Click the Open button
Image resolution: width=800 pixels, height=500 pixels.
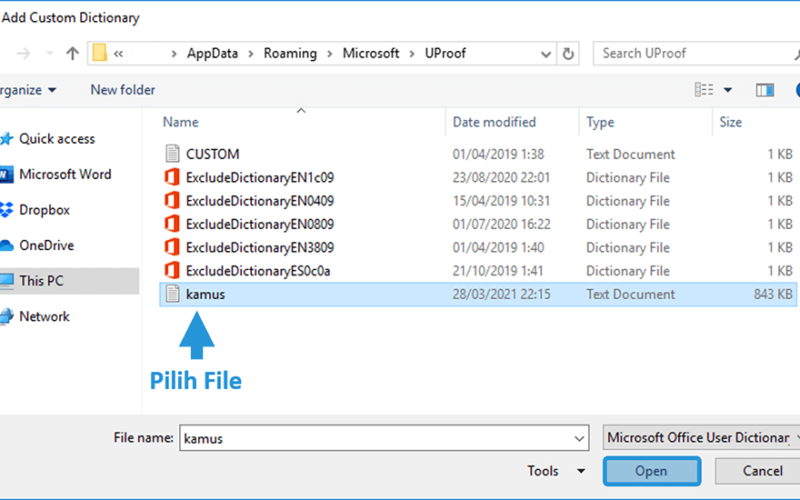coord(652,471)
